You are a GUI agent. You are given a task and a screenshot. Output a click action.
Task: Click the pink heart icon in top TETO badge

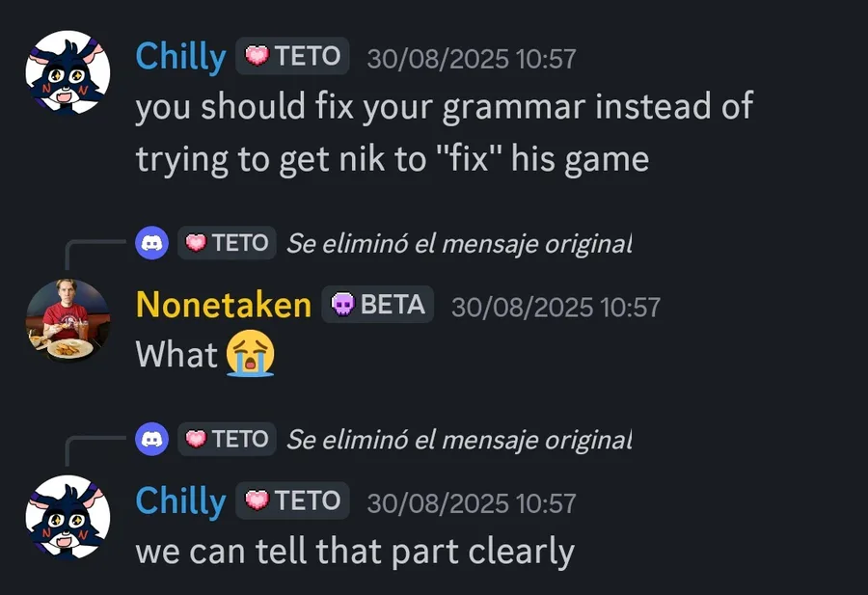click(257, 56)
